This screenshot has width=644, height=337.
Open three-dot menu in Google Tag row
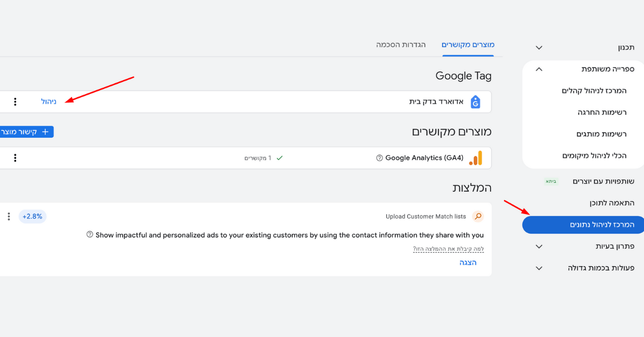[15, 102]
